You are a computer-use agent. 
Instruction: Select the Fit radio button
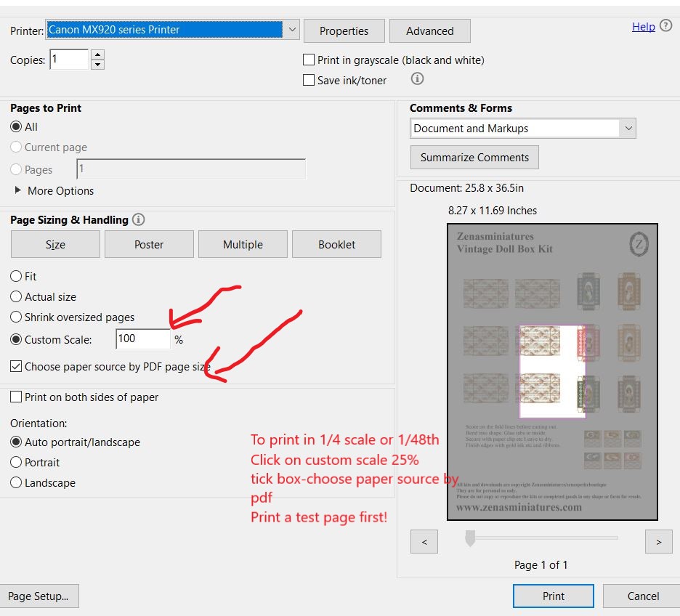(x=16, y=277)
